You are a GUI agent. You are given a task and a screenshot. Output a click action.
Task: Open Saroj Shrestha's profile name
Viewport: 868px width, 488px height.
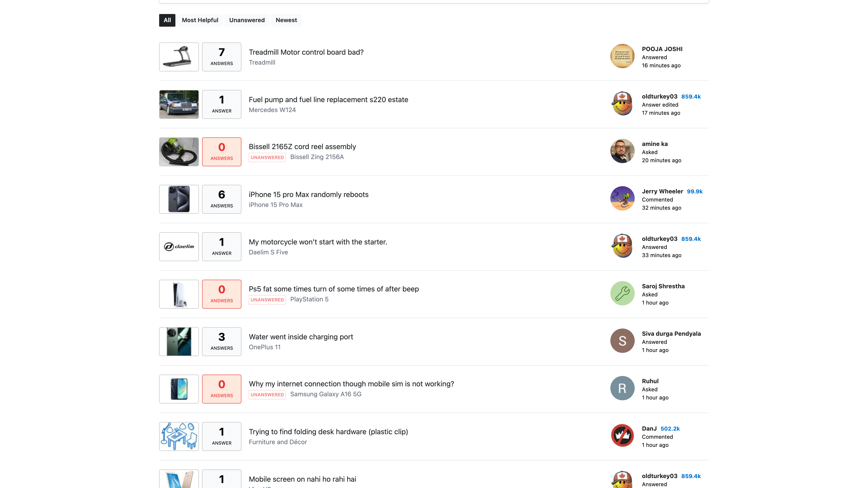click(x=663, y=286)
